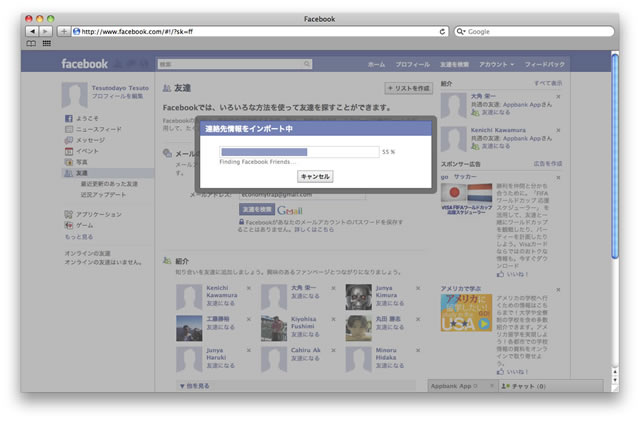Click the blue 友達を検索 button beside Gmail
The width and height of the screenshot is (640, 421).
[257, 209]
